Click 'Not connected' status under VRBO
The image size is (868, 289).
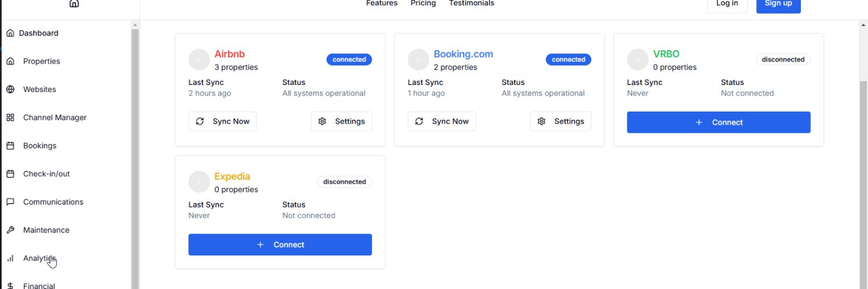coord(747,94)
